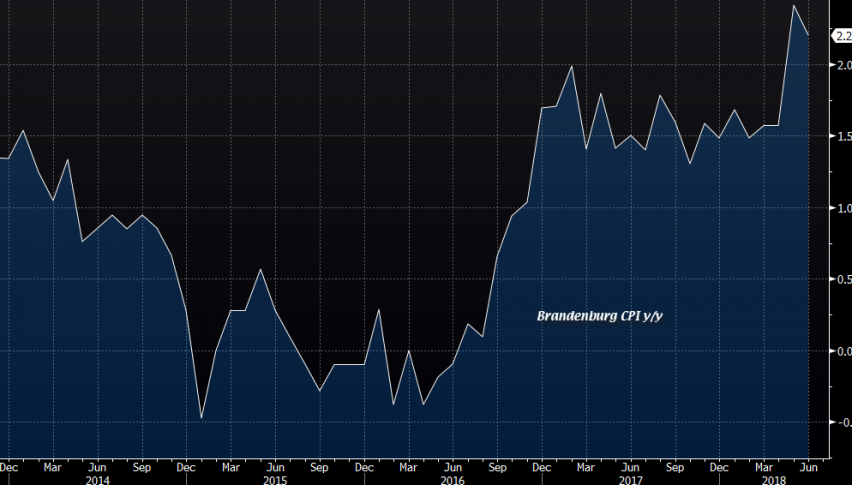Viewport: 852px width, 485px height.
Task: Select the 2015 year label on the x-axis
Action: click(x=275, y=480)
